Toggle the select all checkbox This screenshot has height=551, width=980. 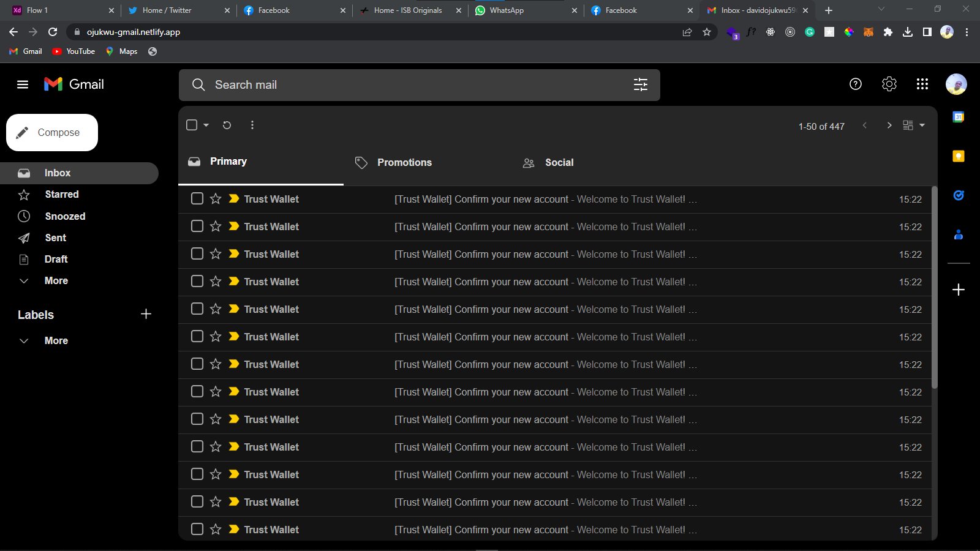coord(192,125)
